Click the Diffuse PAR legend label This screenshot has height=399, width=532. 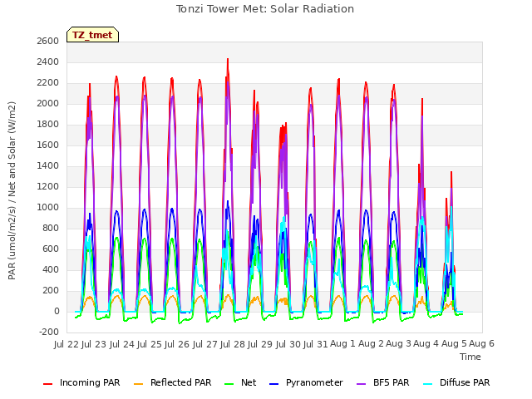coord(465,382)
